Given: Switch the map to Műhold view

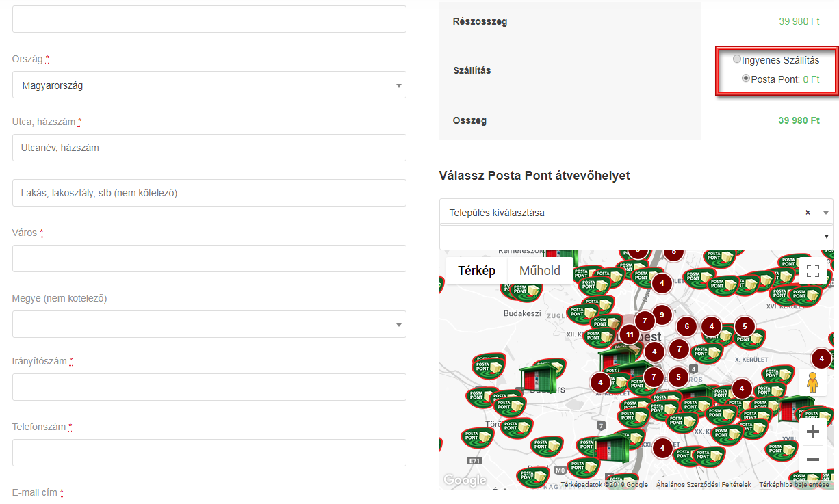Looking at the screenshot, I should pos(539,271).
